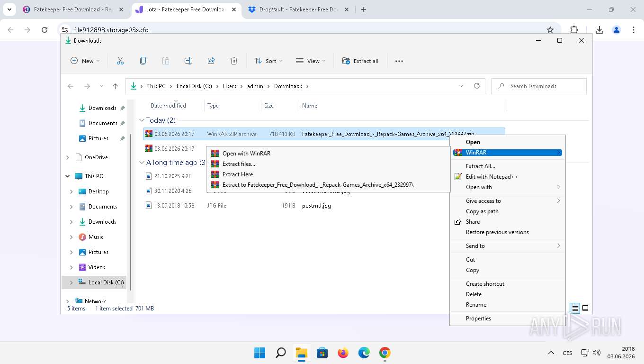Switch to DropVault browser tab
Screen dimensions: 644x364
pos(298,9)
